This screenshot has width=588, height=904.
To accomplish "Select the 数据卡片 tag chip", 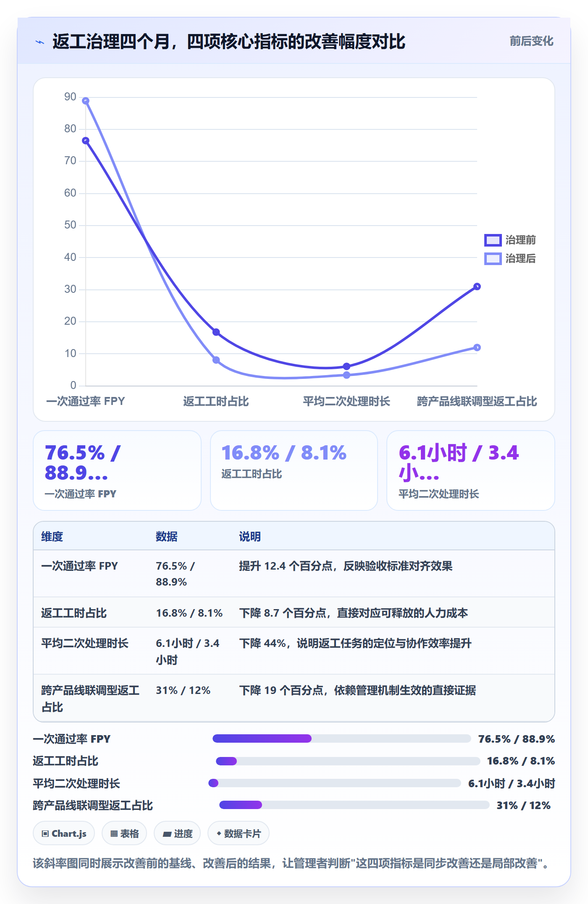I will pyautogui.click(x=239, y=833).
